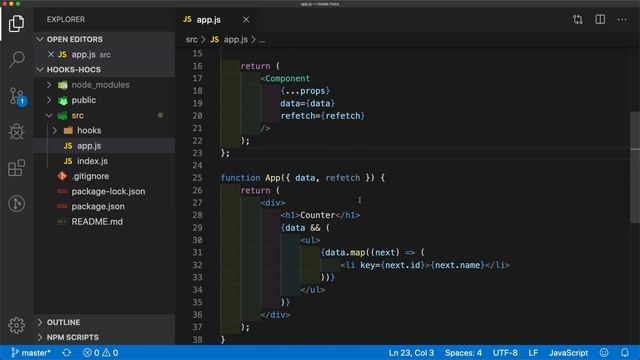The image size is (640, 360).
Task: Click app.js in the breadcrumb path
Action: coord(235,40)
